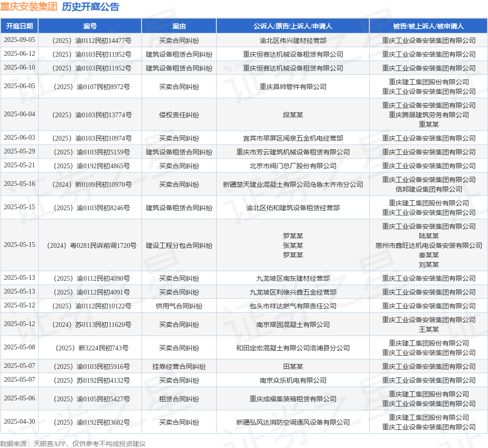Click plaintiff 张某某
Viewport: 488px width, 448px height.
point(293,245)
